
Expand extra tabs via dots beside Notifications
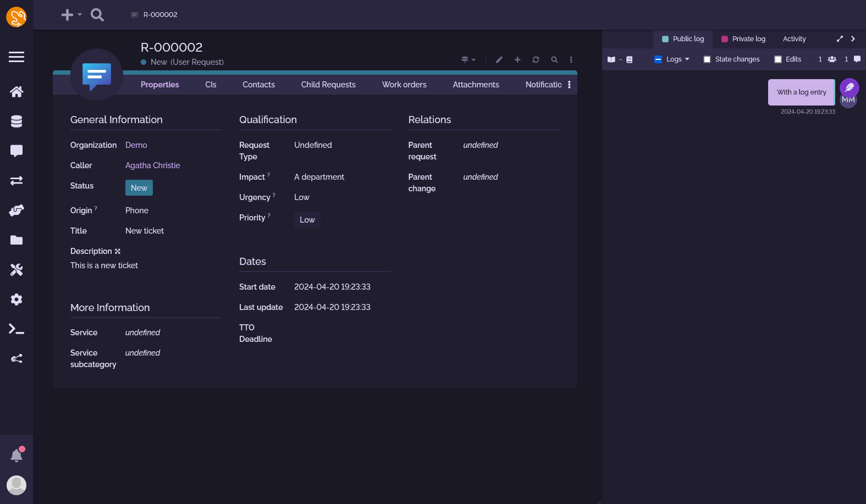(569, 85)
